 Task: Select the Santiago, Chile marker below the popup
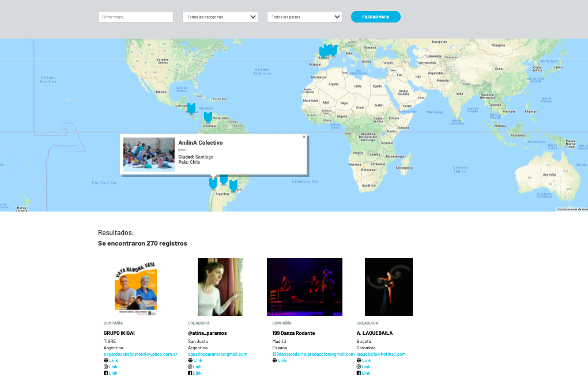[x=213, y=183]
